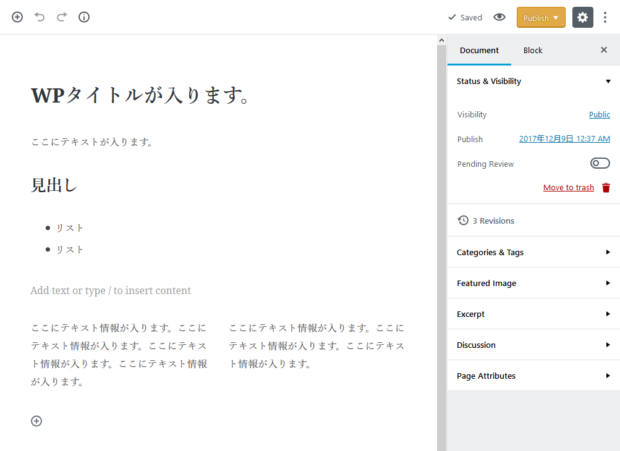Expand the Featured Image panel

[533, 283]
